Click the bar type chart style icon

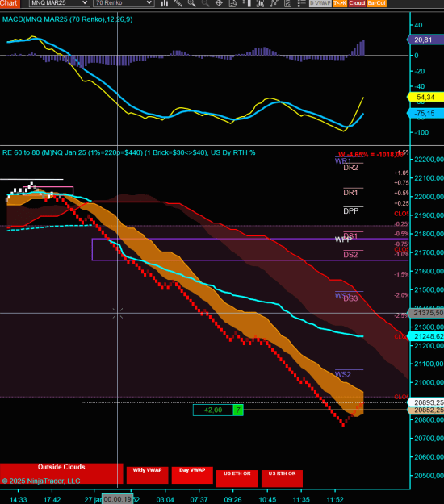pyautogui.click(x=165, y=3)
